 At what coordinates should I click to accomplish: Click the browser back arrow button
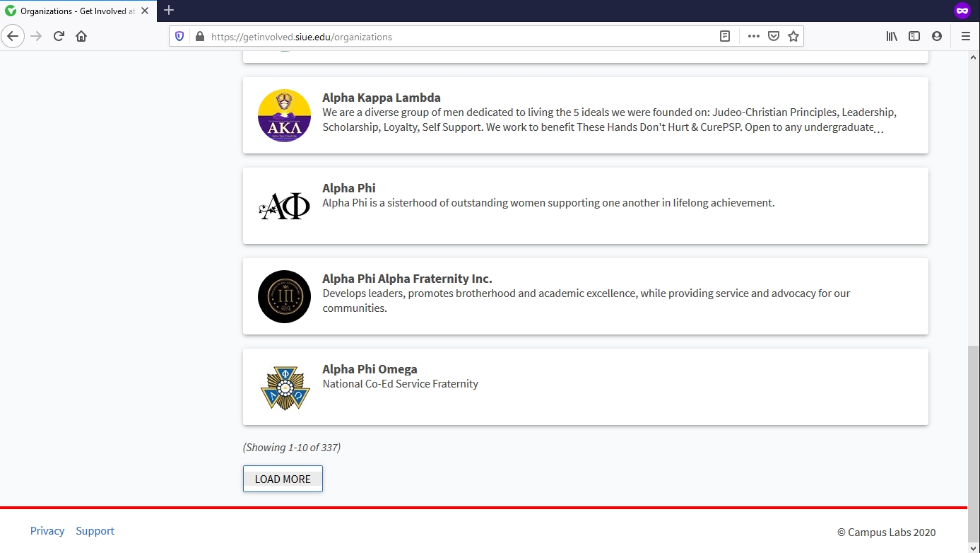[13, 36]
